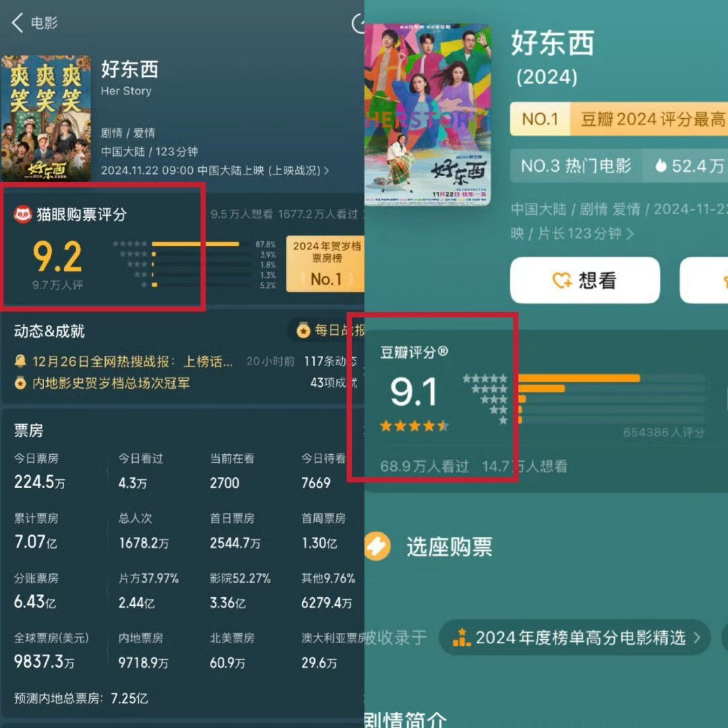The height and width of the screenshot is (728, 728).
Task: Open the NO.3 热门电影 ranking tag
Action: pyautogui.click(x=576, y=166)
